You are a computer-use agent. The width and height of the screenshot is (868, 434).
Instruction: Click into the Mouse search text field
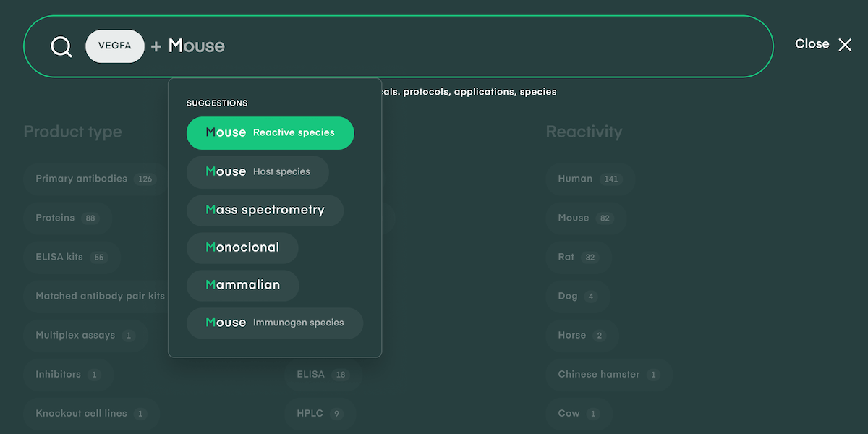click(434, 46)
